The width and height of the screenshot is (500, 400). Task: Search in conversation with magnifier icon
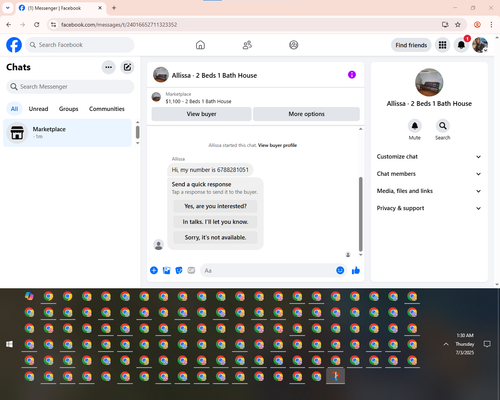point(443,126)
